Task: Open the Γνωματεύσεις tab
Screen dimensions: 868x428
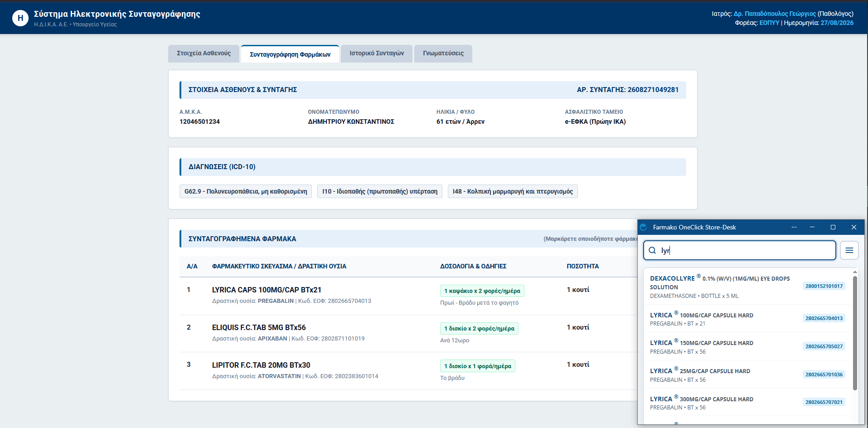Action: coord(443,53)
